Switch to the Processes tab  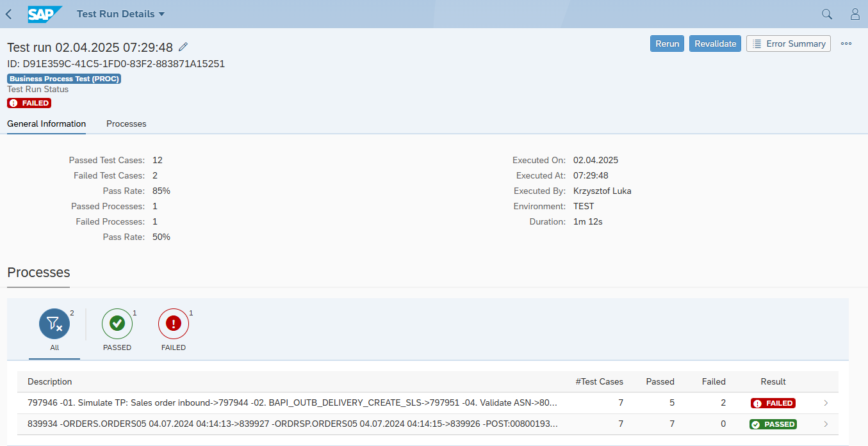tap(126, 123)
